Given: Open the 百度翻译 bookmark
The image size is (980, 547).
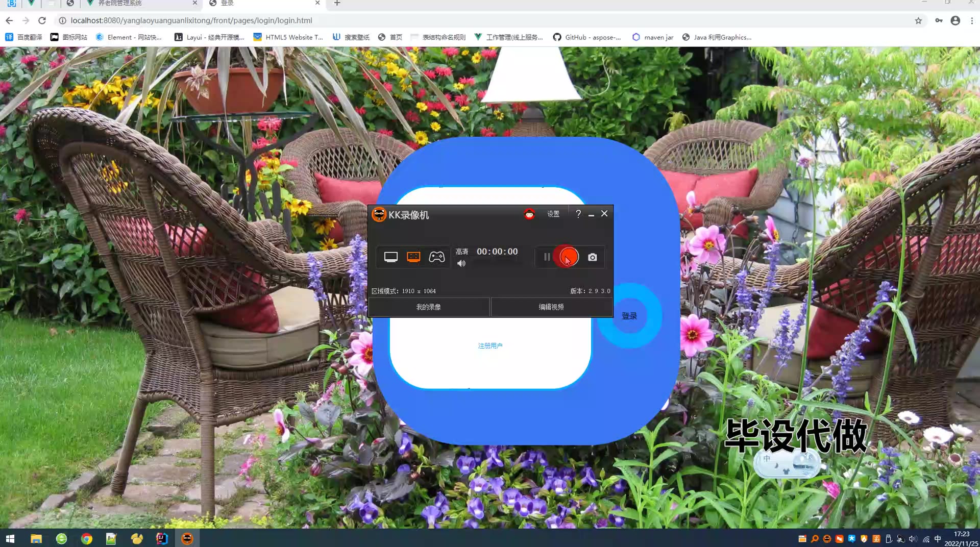Looking at the screenshot, I should coord(23,37).
